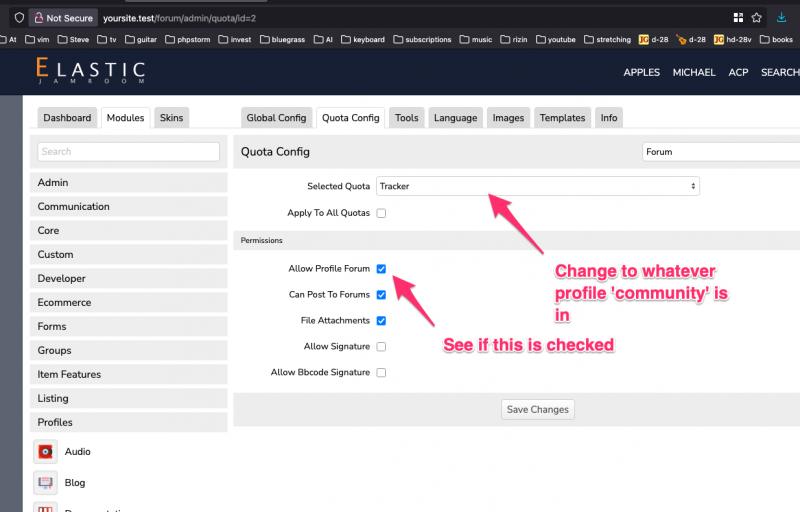The width and height of the screenshot is (800, 512).
Task: Open the Blog module icon
Action: pyautogui.click(x=45, y=482)
